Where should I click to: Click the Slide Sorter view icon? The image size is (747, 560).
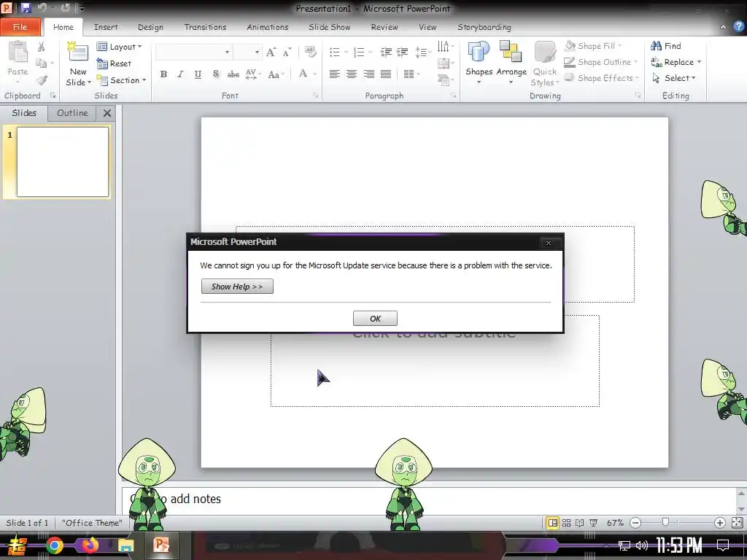[x=566, y=523]
